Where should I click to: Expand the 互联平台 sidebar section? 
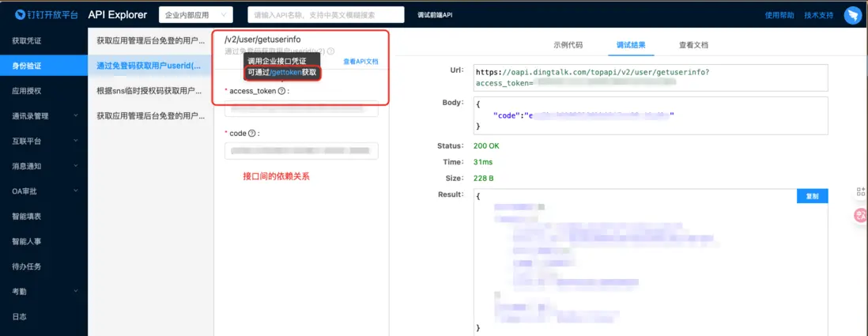coord(43,142)
